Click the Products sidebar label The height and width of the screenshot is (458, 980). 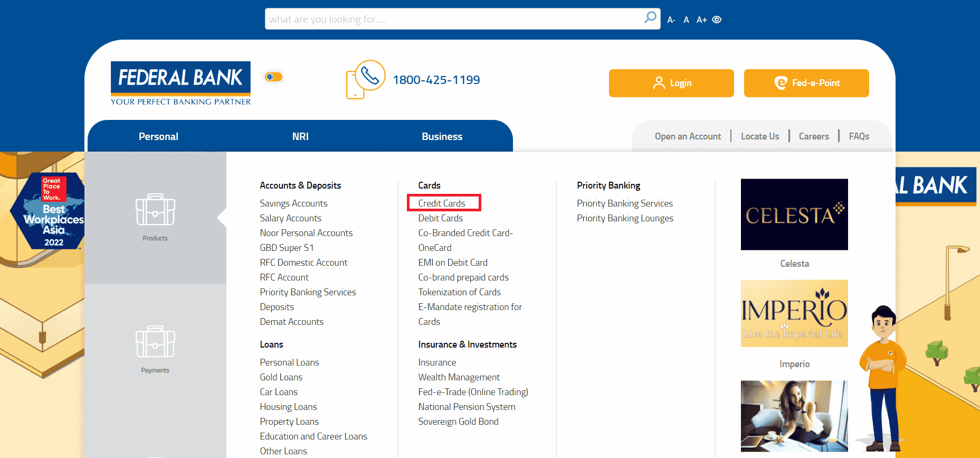tap(155, 238)
